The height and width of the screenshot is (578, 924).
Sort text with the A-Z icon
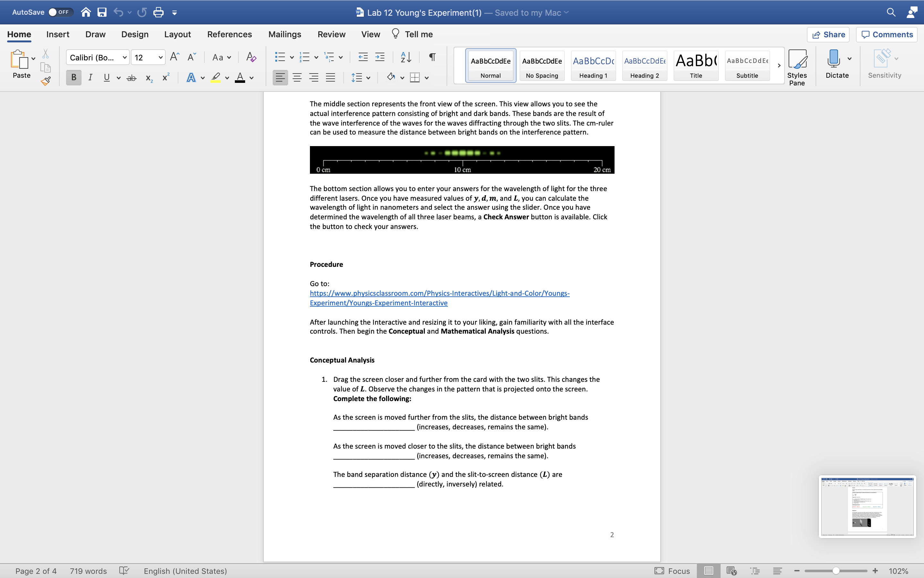point(406,57)
